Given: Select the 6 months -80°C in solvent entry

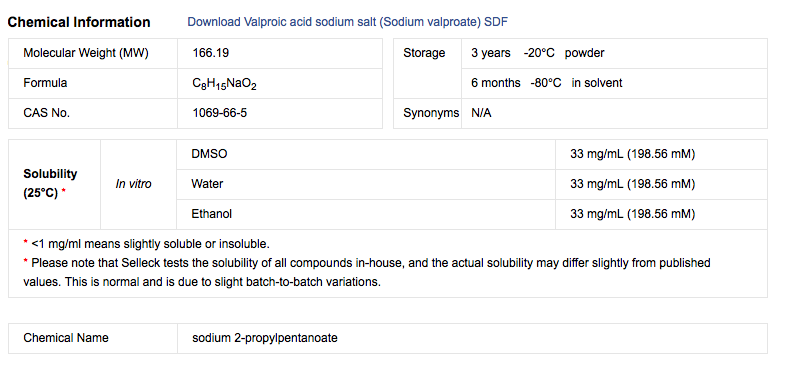Looking at the screenshot, I should point(546,83).
